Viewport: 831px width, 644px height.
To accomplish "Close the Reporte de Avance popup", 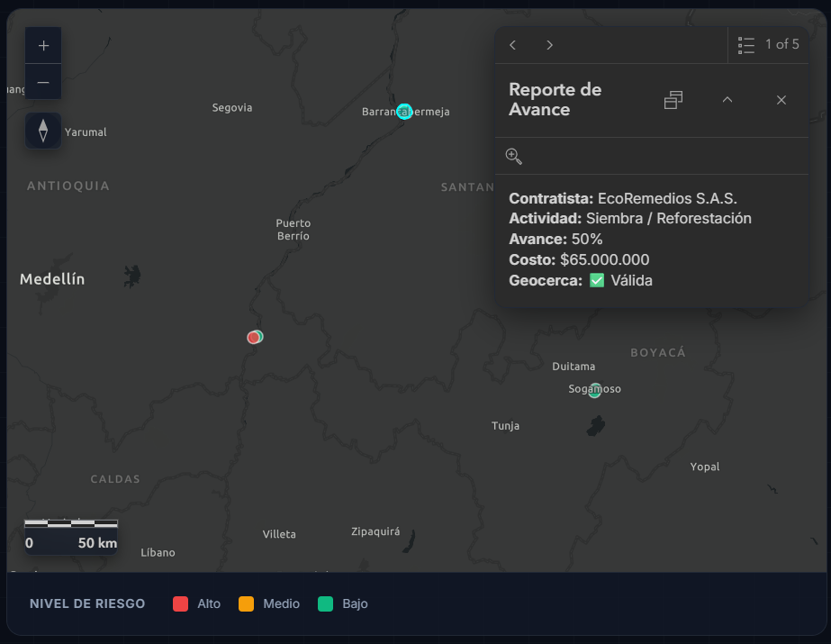I will [x=781, y=100].
